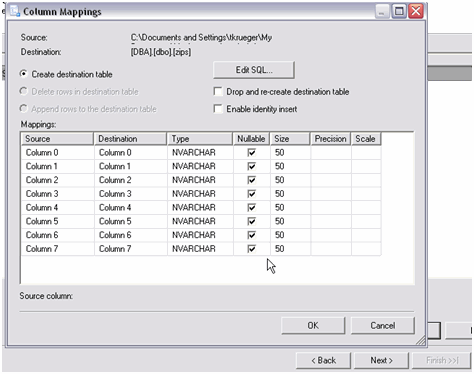Click Scale cell for Column 0
Viewport: 474px width, 374px height.
click(x=366, y=153)
